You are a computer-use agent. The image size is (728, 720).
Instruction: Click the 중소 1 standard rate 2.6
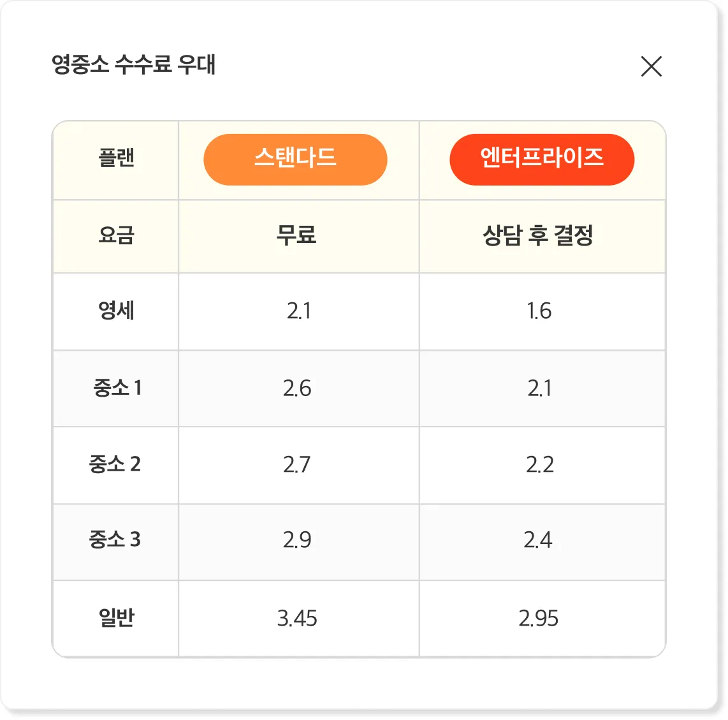click(x=297, y=388)
